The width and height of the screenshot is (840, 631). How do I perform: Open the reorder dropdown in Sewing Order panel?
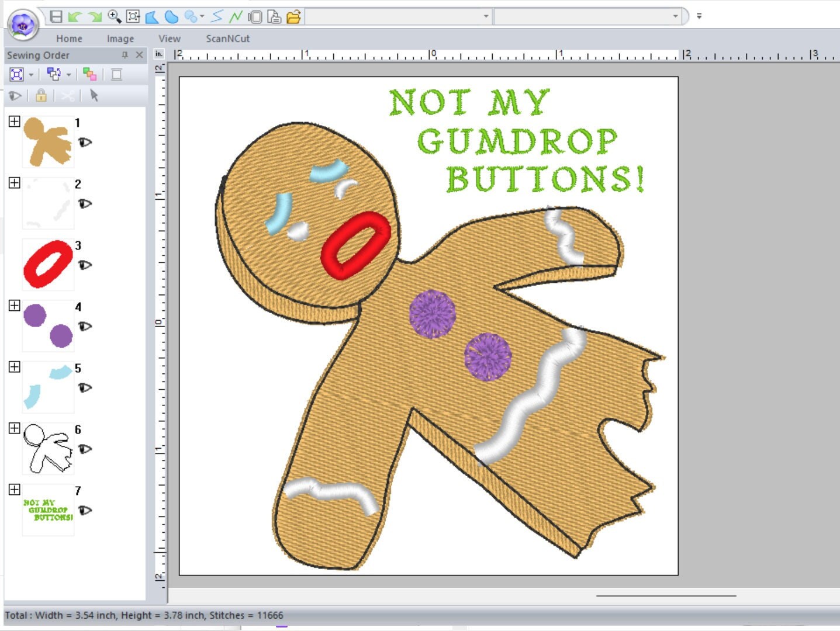pos(68,75)
